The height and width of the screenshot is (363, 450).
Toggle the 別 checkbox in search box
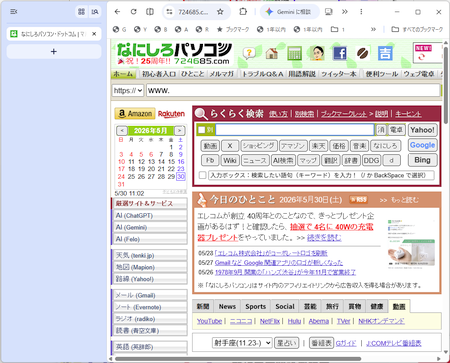201,130
